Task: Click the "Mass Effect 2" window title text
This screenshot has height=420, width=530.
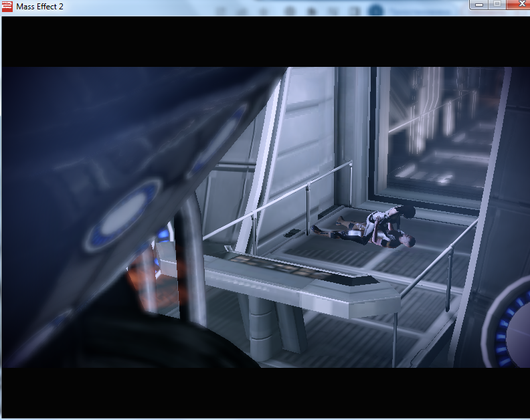Action: (x=39, y=6)
